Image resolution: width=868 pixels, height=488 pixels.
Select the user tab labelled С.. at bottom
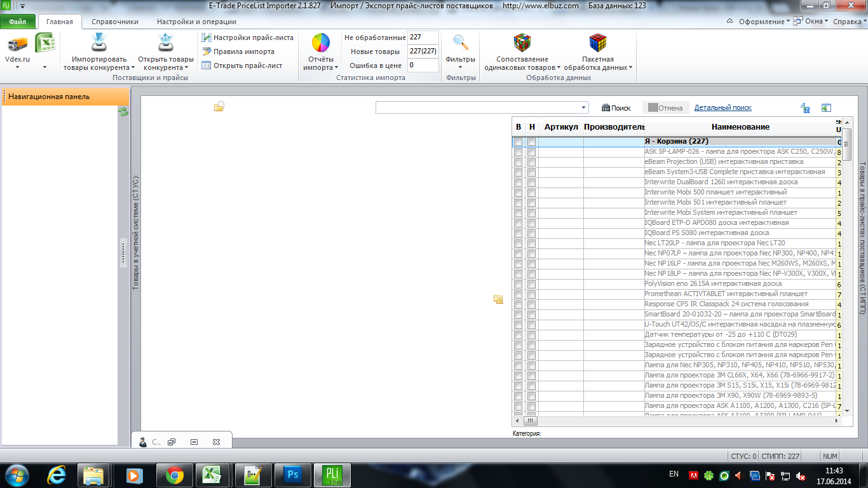pos(149,442)
